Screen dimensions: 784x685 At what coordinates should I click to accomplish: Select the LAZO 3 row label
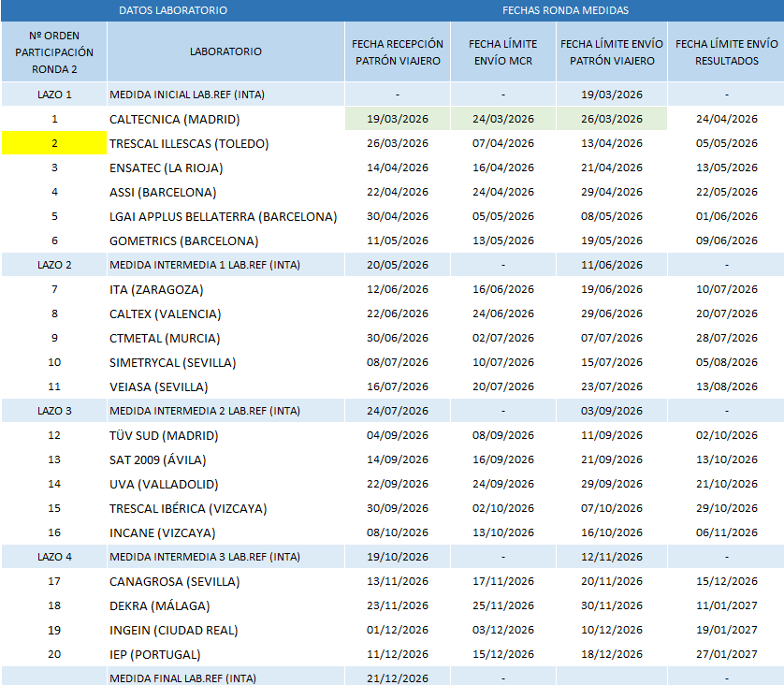tap(54, 411)
